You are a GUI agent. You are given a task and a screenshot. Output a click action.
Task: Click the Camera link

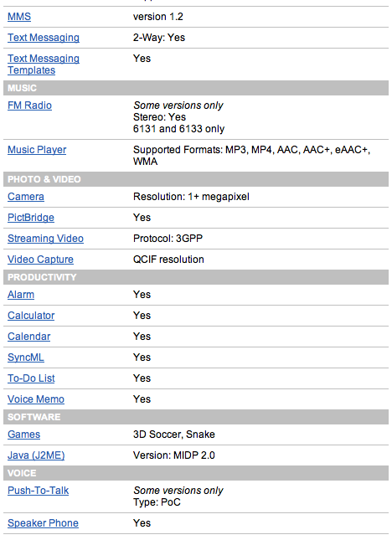tap(26, 197)
